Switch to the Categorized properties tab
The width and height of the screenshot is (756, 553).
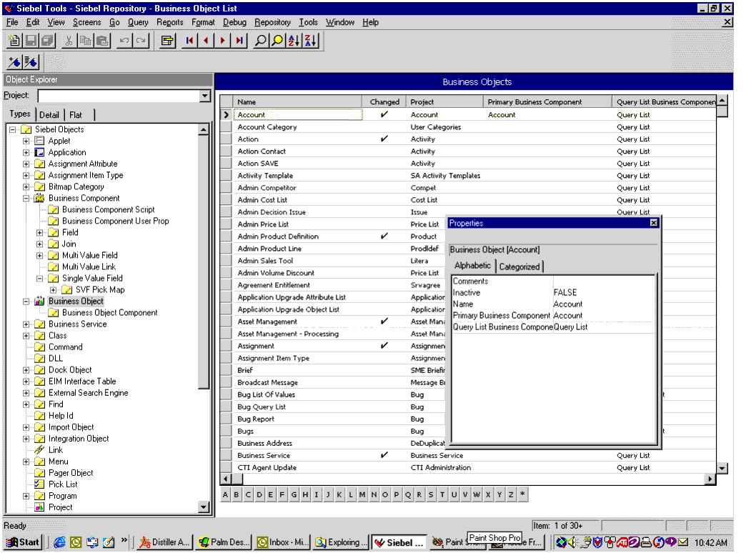tap(519, 266)
